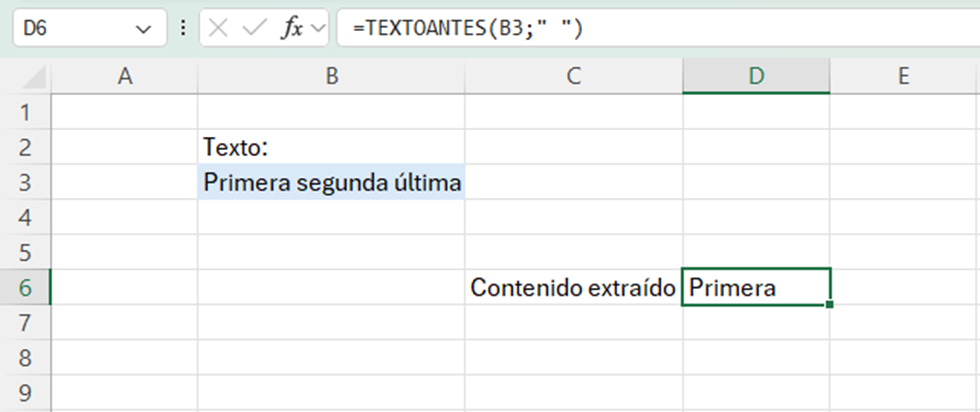Screen dimensions: 980x412
Task: Select column A header
Action: click(124, 75)
